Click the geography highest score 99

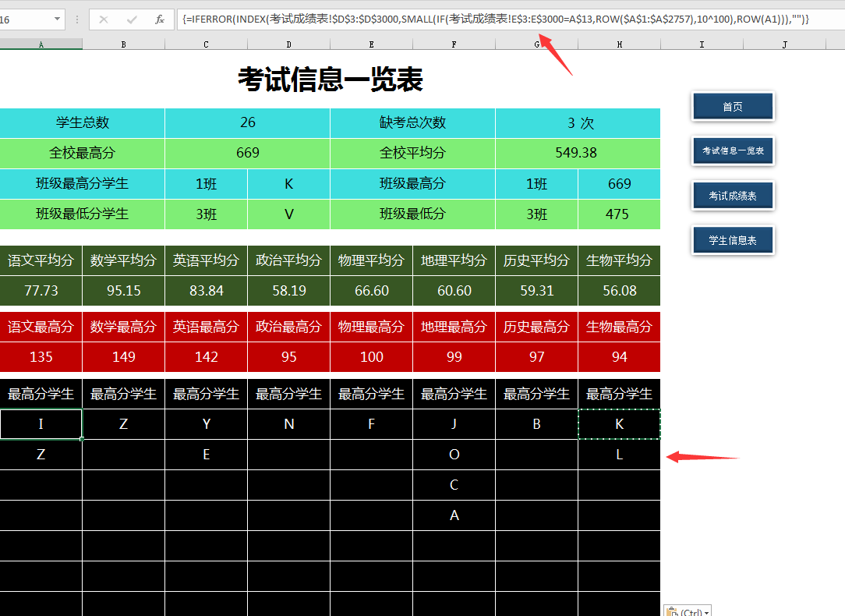click(454, 357)
